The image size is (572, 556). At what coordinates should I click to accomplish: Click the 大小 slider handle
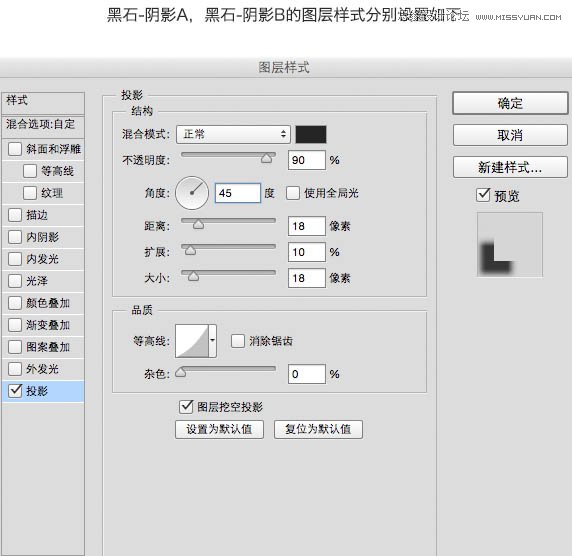[x=193, y=276]
